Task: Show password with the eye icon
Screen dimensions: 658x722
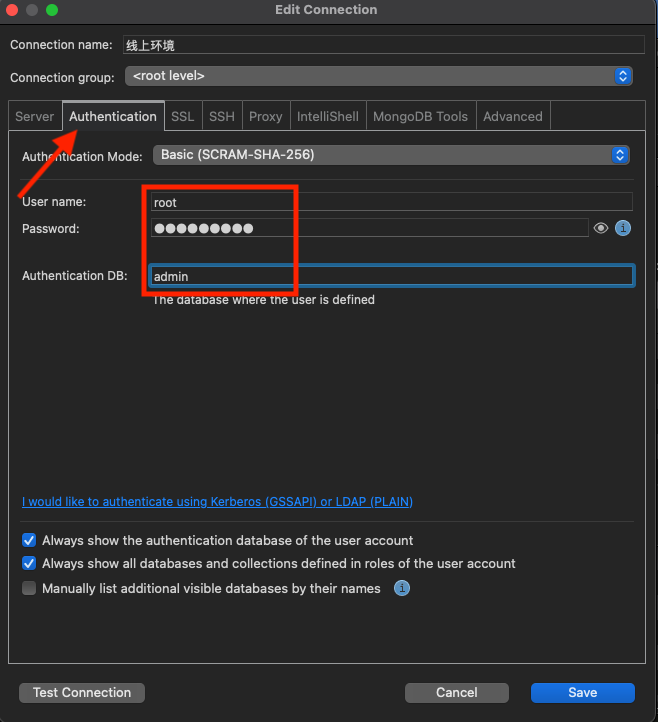Action: tap(600, 228)
